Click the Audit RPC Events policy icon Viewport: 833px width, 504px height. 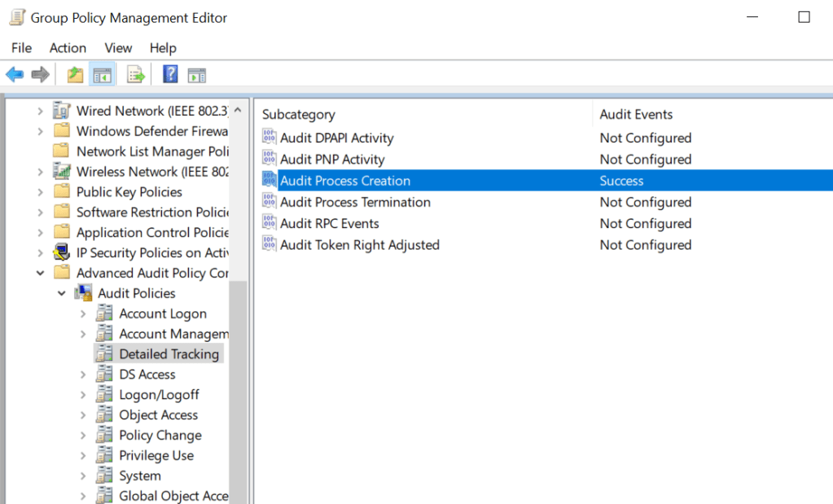click(270, 223)
